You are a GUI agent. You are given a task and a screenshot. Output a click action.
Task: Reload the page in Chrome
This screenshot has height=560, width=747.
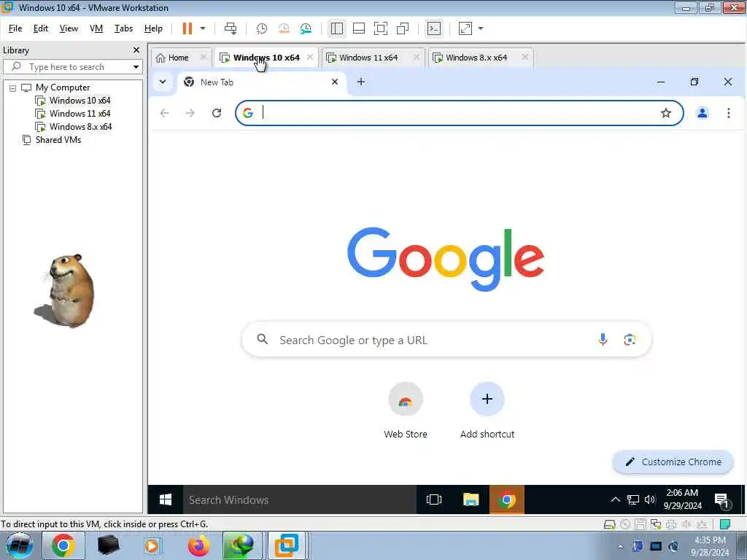(217, 113)
